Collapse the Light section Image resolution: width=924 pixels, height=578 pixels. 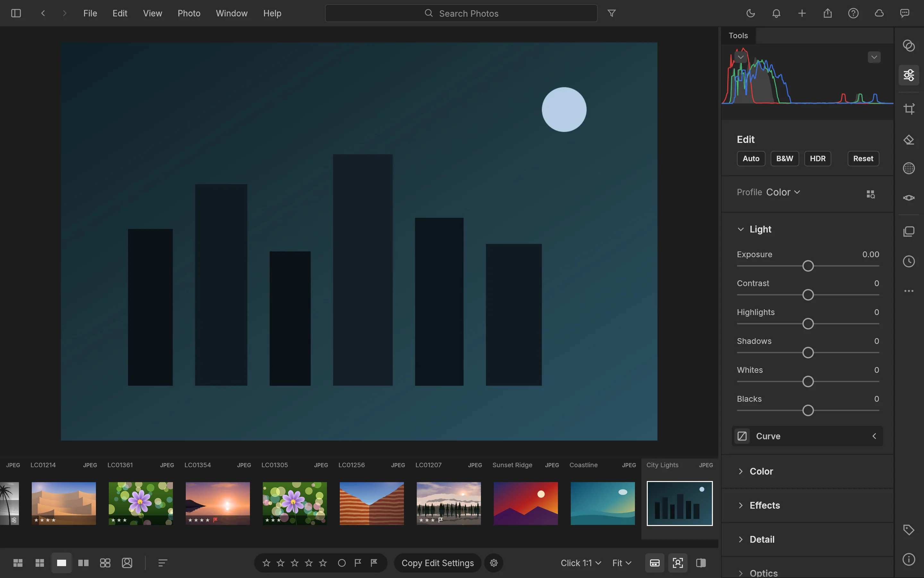click(x=740, y=229)
